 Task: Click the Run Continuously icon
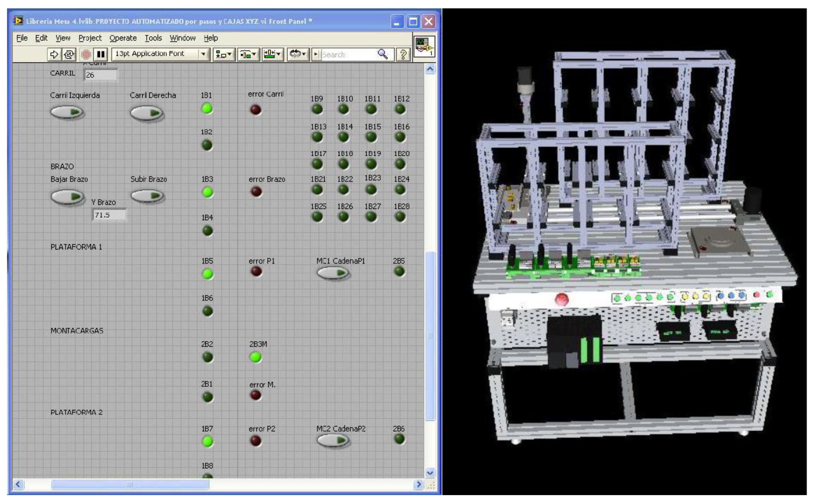point(69,54)
